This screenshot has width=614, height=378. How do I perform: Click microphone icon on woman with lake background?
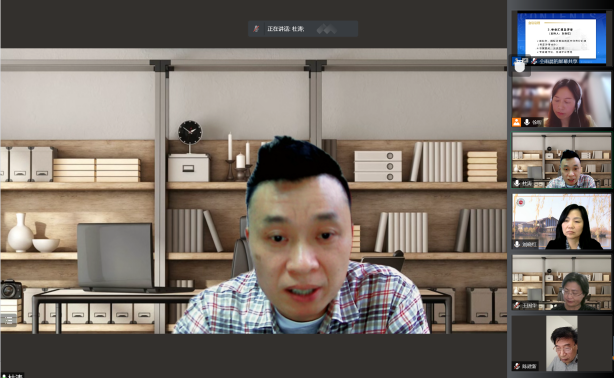tap(517, 244)
